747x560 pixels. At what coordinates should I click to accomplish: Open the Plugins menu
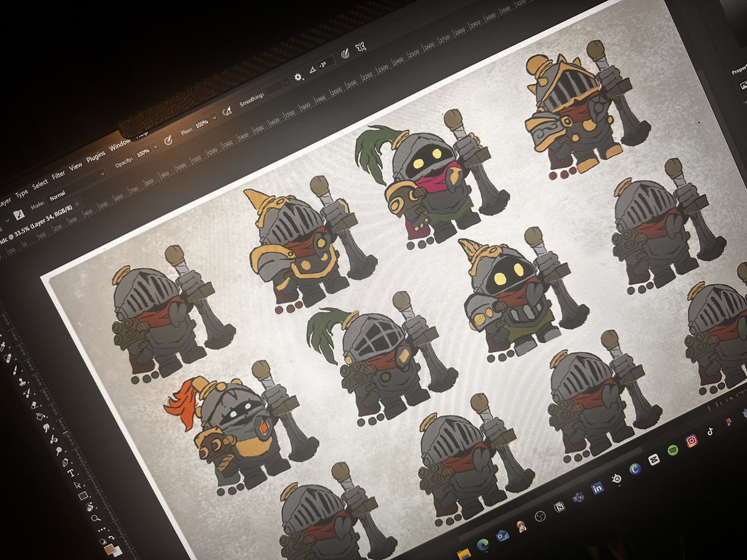click(96, 156)
